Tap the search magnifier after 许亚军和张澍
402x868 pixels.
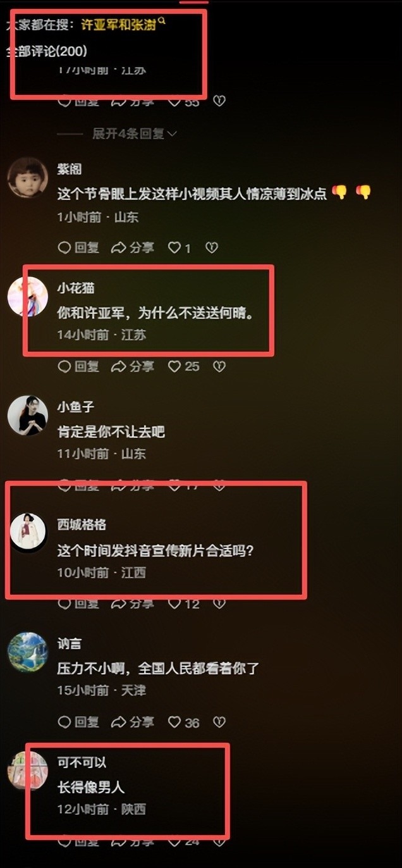coord(162,22)
